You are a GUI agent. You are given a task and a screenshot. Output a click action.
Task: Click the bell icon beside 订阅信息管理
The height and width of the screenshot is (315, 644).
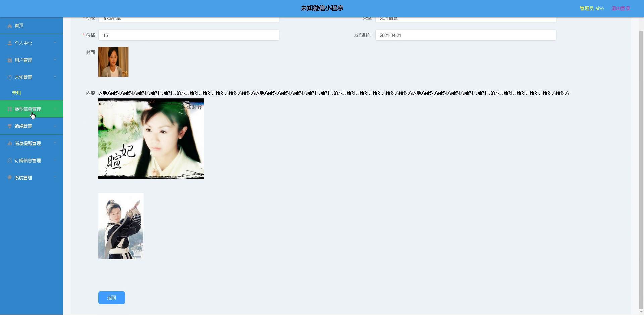click(x=10, y=161)
